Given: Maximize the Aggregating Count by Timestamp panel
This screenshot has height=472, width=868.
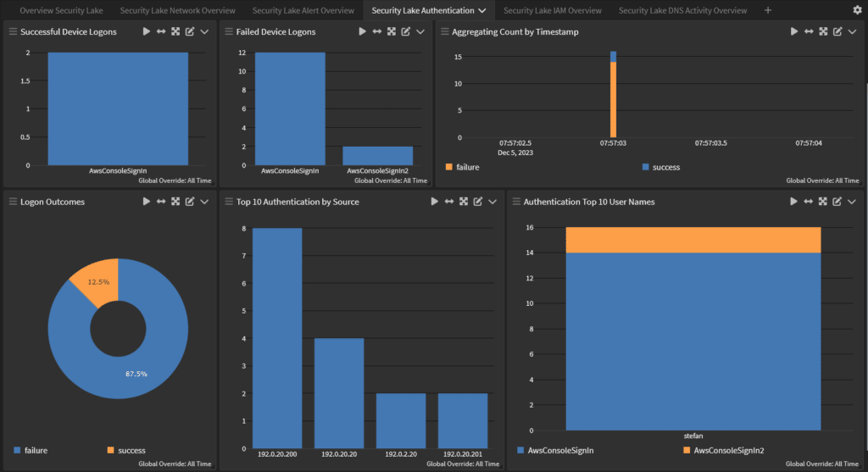Looking at the screenshot, I should 823,31.
